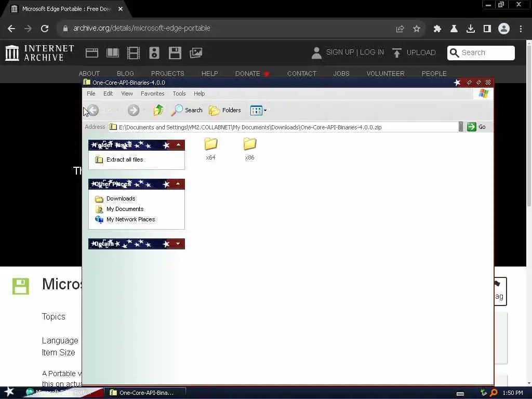Click LOG IN link

[x=372, y=52]
